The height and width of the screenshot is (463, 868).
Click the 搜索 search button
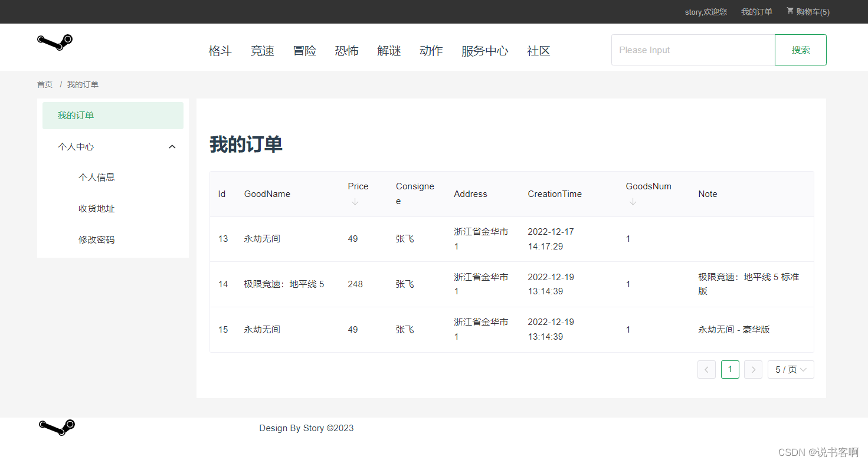point(801,50)
